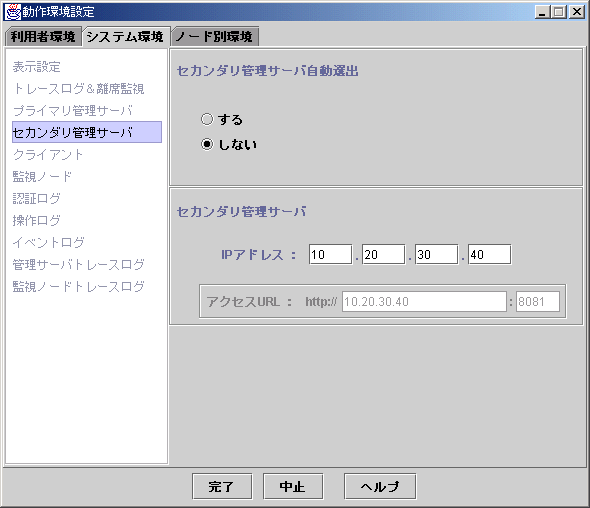590x508 pixels.
Task: Click the second IP address field containing 20
Action: click(383, 254)
